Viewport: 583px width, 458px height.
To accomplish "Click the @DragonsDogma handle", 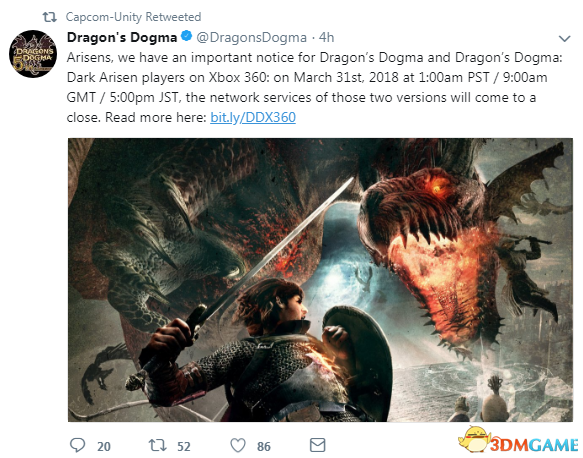I will 251,38.
